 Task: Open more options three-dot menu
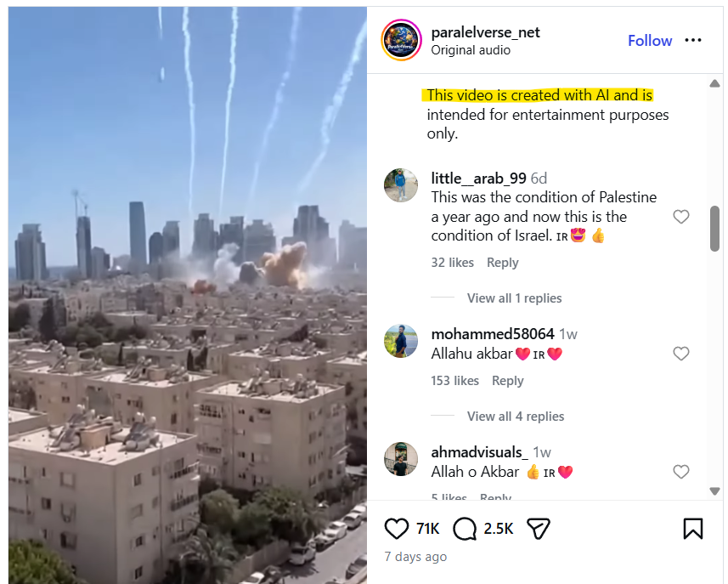click(693, 41)
